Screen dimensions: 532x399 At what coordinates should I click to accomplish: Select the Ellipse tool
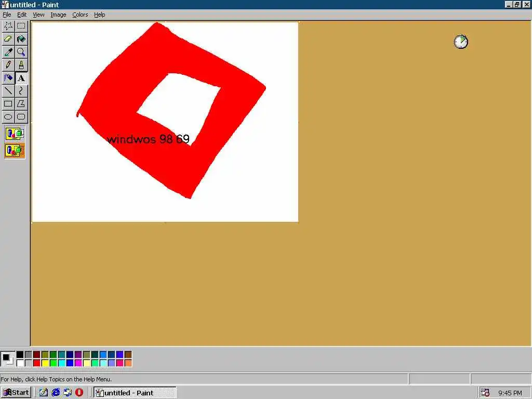coord(8,117)
